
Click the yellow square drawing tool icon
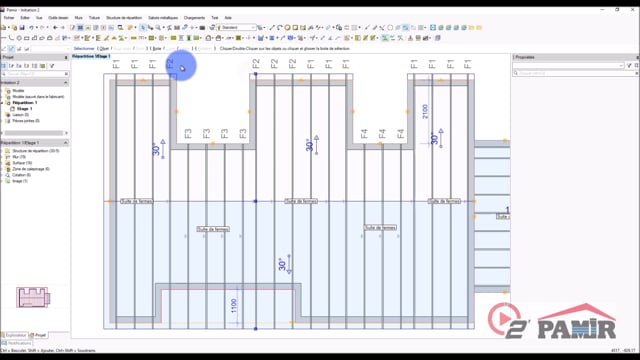point(295,28)
